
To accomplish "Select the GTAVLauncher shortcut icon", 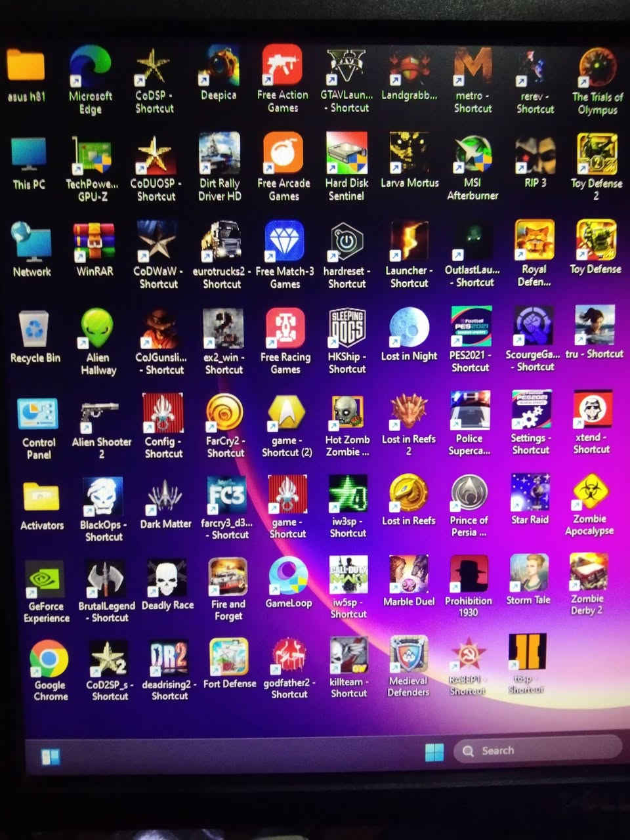I will [346, 66].
